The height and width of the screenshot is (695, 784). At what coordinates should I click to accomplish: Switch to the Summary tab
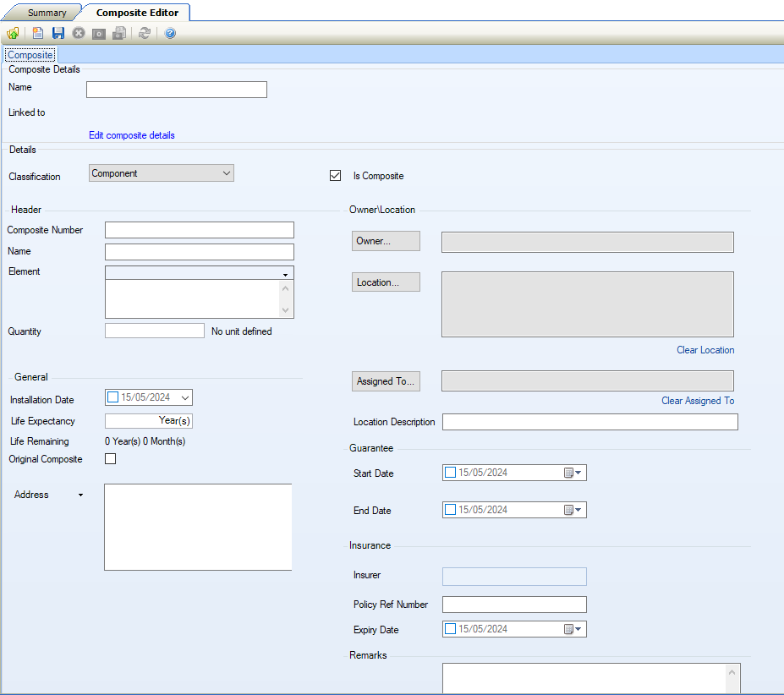(47, 13)
